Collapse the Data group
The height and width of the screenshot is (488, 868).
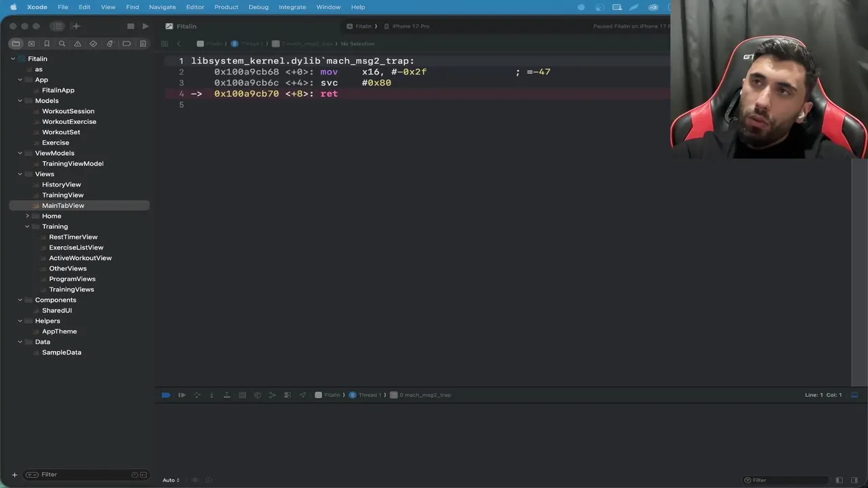pos(20,342)
